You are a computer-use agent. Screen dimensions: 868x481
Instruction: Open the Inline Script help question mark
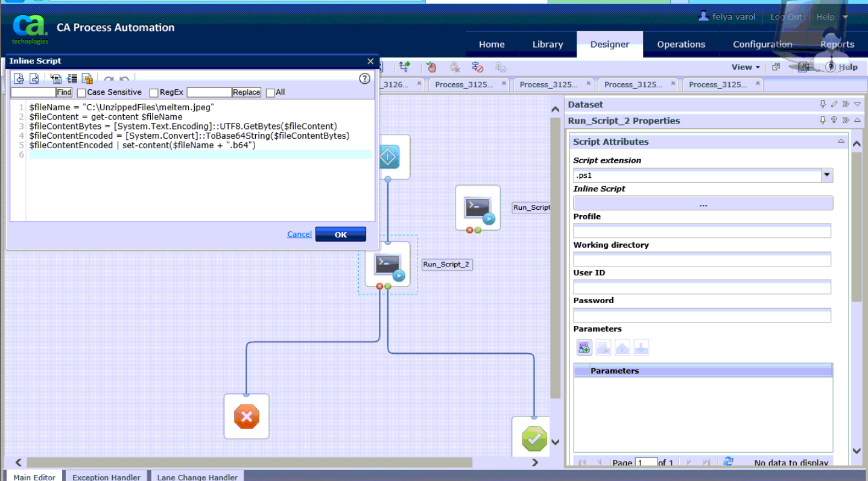point(364,78)
